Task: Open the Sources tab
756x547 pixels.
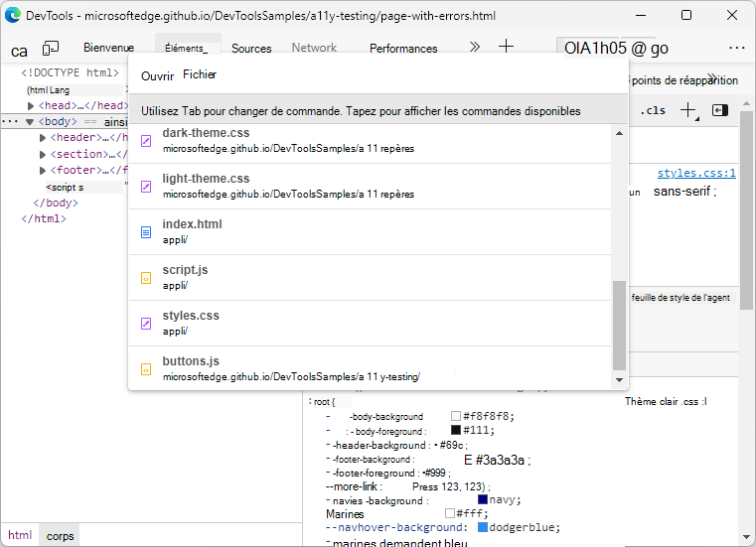Action: [251, 49]
